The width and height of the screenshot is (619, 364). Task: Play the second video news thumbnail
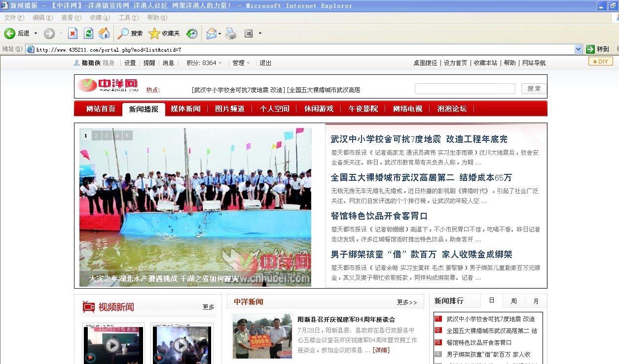tap(182, 344)
